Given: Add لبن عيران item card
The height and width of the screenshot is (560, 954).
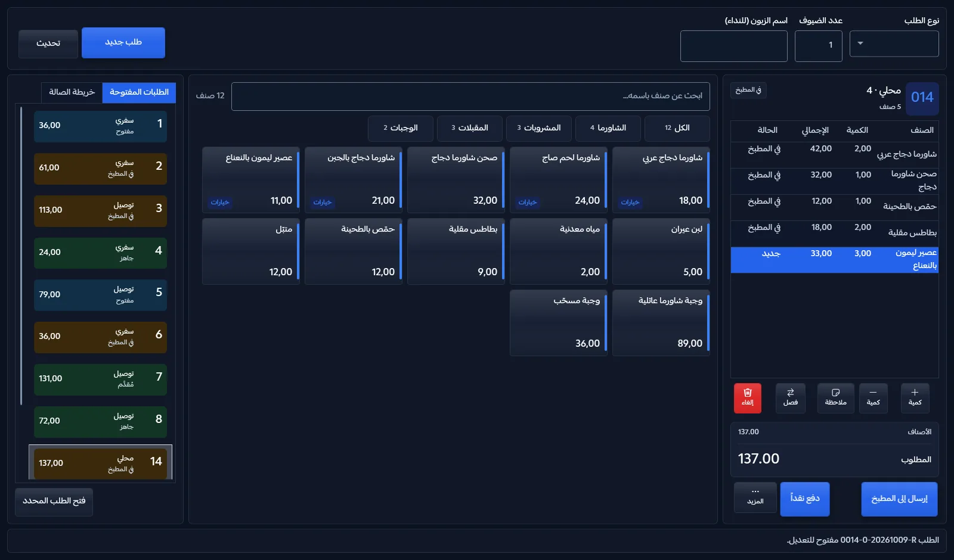Looking at the screenshot, I should 661,251.
